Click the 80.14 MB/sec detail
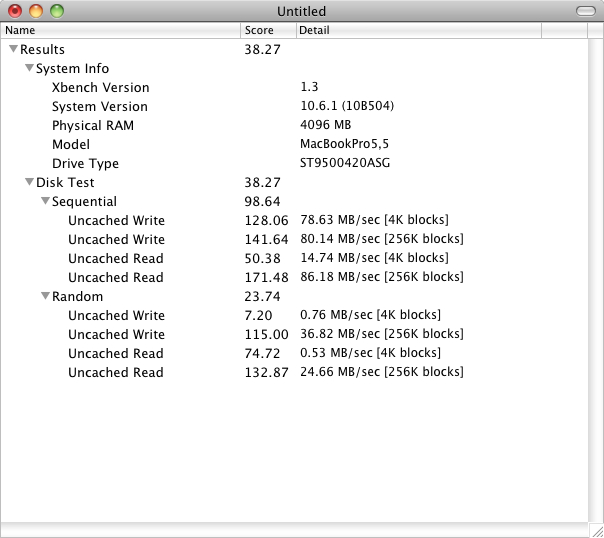 382,239
